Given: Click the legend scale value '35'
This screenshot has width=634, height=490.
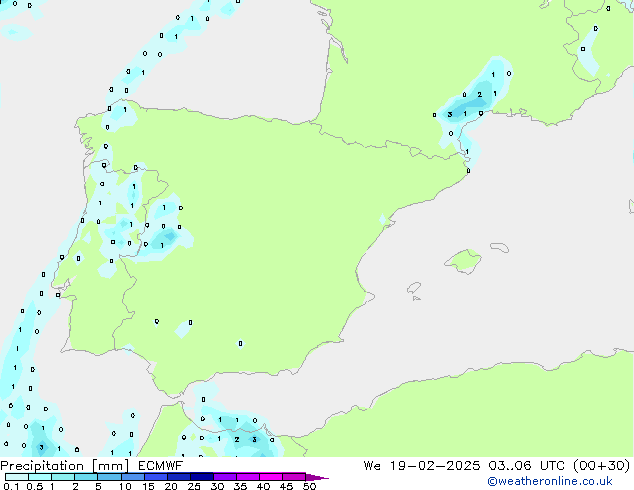Looking at the screenshot, I should pos(240,486).
